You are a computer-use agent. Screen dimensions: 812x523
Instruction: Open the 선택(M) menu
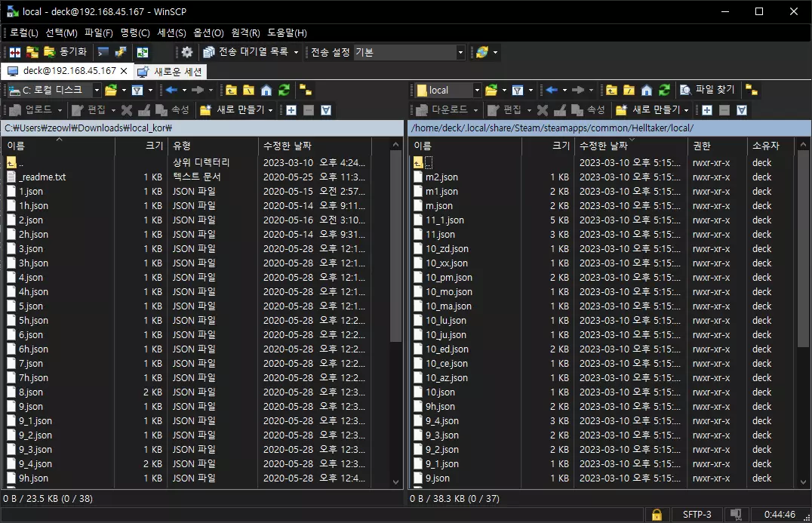coord(61,32)
